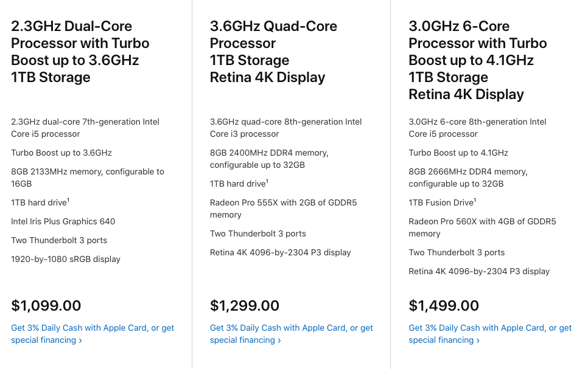This screenshot has height=369, width=588.
Task: Click footnote 1 beside quad-core model's 1TB hard drive
Action: (267, 182)
